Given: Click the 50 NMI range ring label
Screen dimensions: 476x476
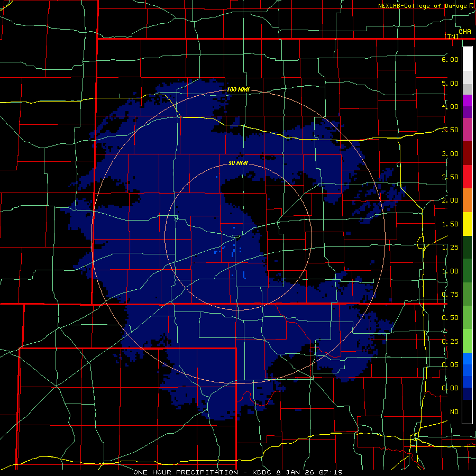Looking at the screenshot, I should coord(238,163).
